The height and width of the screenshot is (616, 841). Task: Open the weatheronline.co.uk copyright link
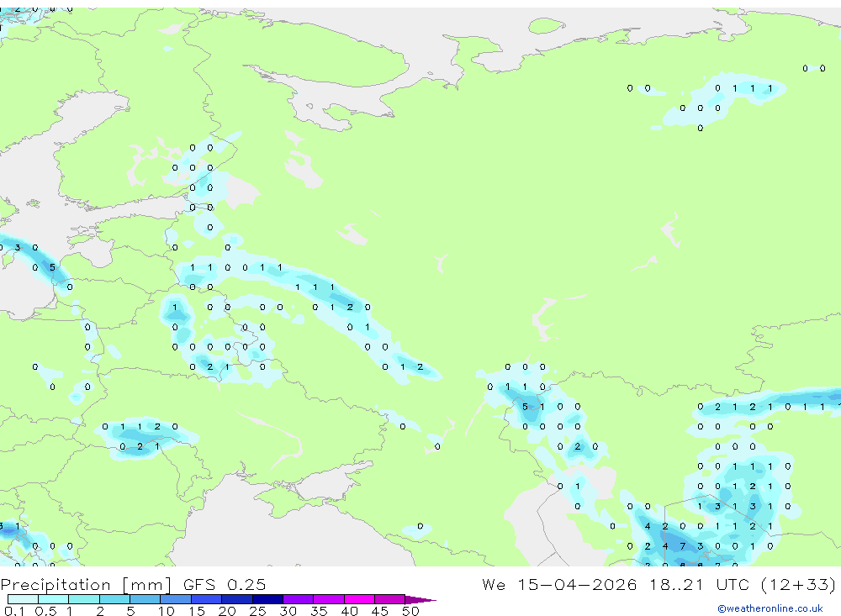click(770, 608)
